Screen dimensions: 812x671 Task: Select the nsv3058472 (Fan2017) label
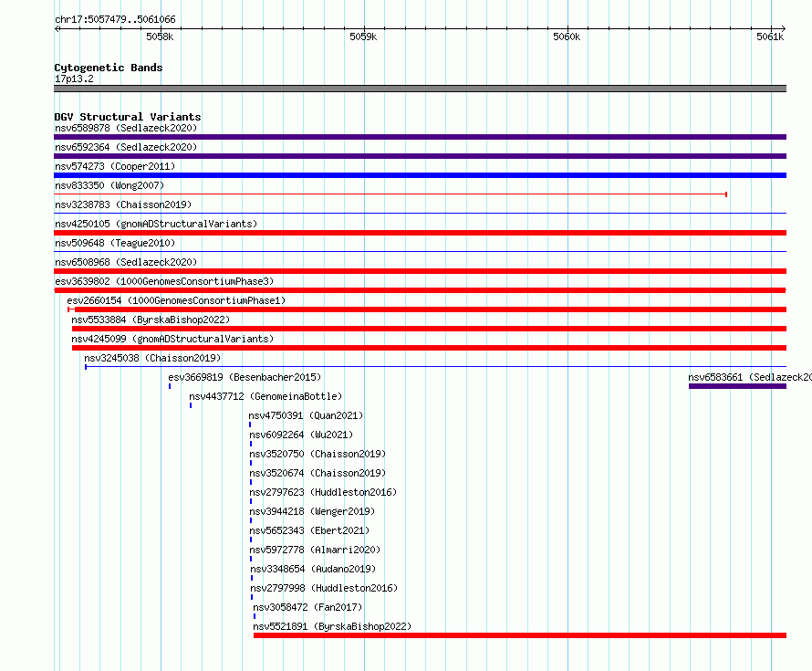307,607
